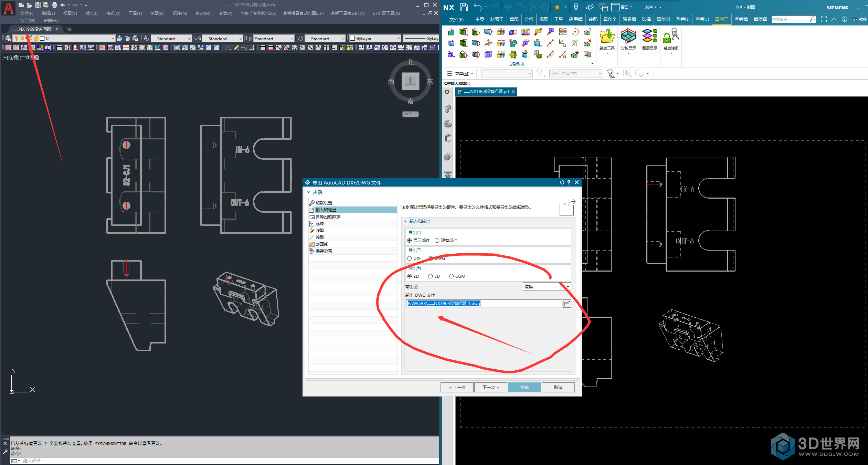Click the four-squares grid icon in NX ribbon
Image resolution: width=868 pixels, height=465 pixels.
point(563,32)
